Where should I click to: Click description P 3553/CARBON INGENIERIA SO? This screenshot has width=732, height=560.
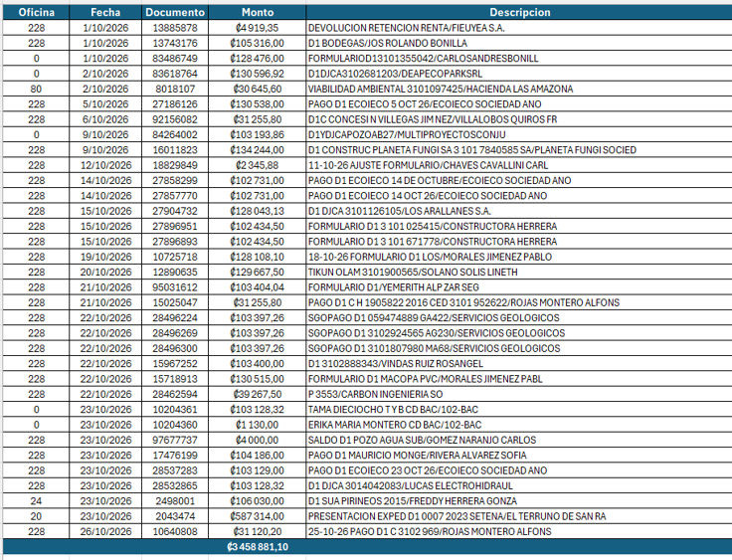point(375,394)
